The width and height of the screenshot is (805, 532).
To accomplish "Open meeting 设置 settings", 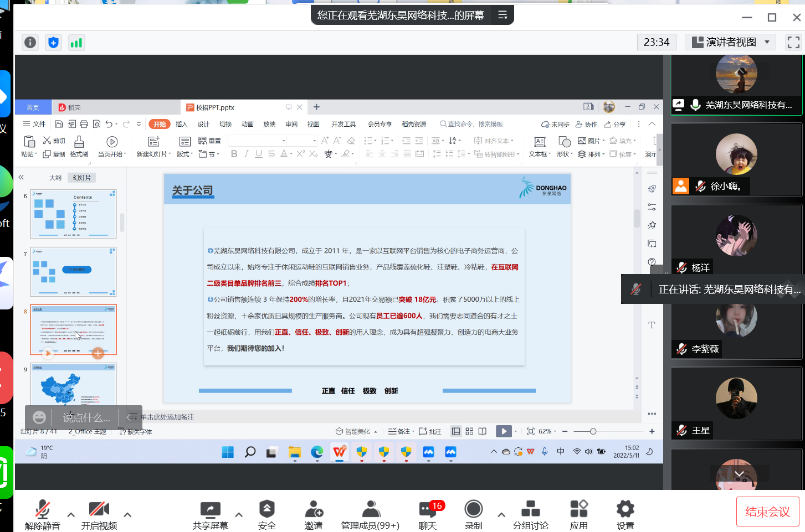I will tap(625, 514).
